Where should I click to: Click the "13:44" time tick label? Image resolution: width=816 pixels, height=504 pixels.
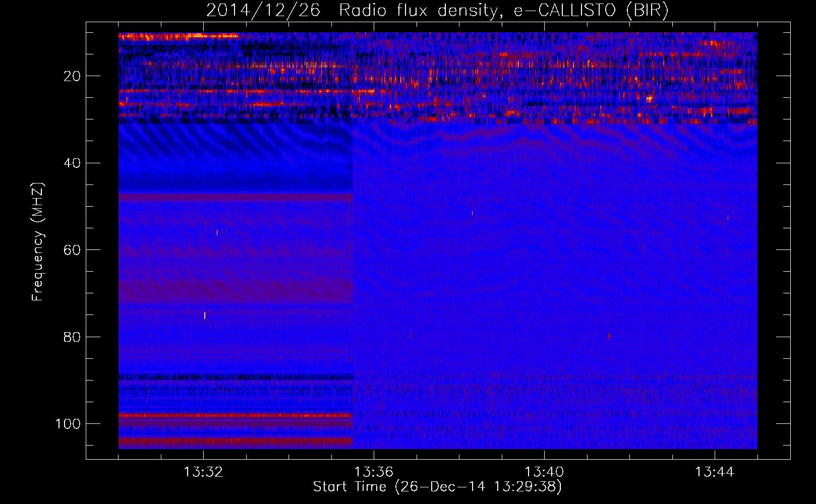(715, 472)
